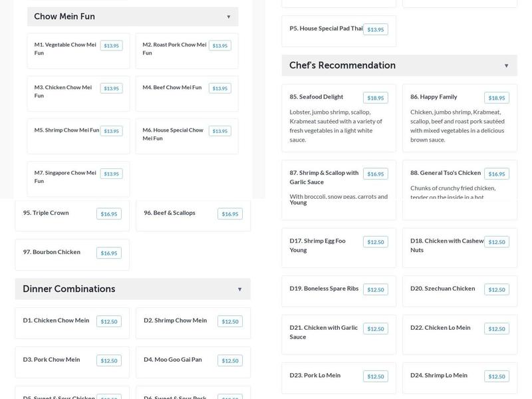Click price button for House Special Chow Mei Fun
The image size is (532, 399).
[219, 131]
